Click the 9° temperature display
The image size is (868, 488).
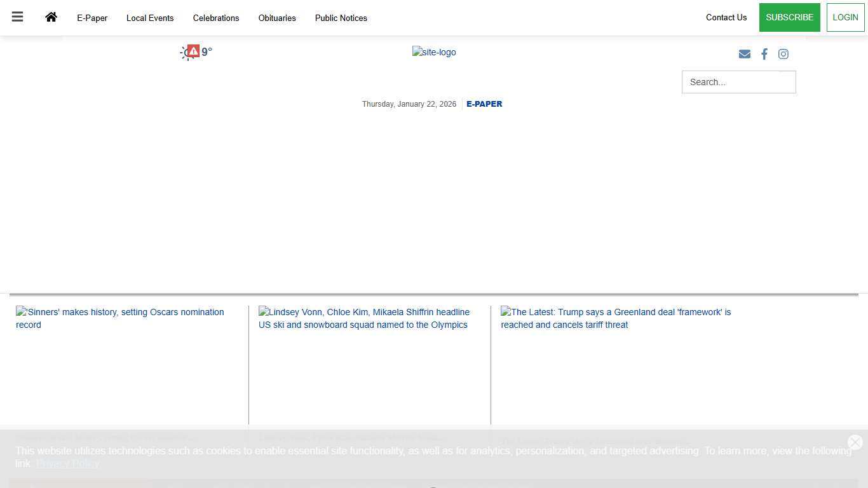coord(205,51)
